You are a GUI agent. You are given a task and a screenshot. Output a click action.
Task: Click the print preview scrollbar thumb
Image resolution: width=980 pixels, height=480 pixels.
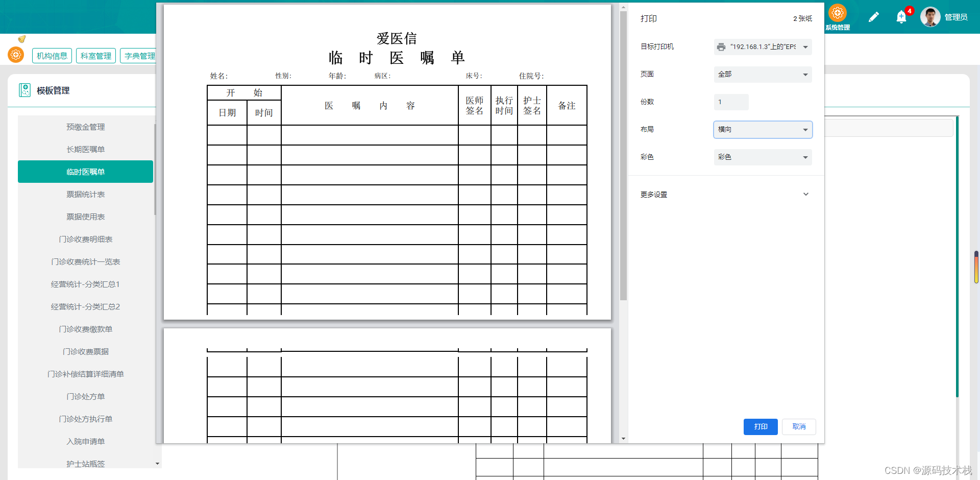623,155
